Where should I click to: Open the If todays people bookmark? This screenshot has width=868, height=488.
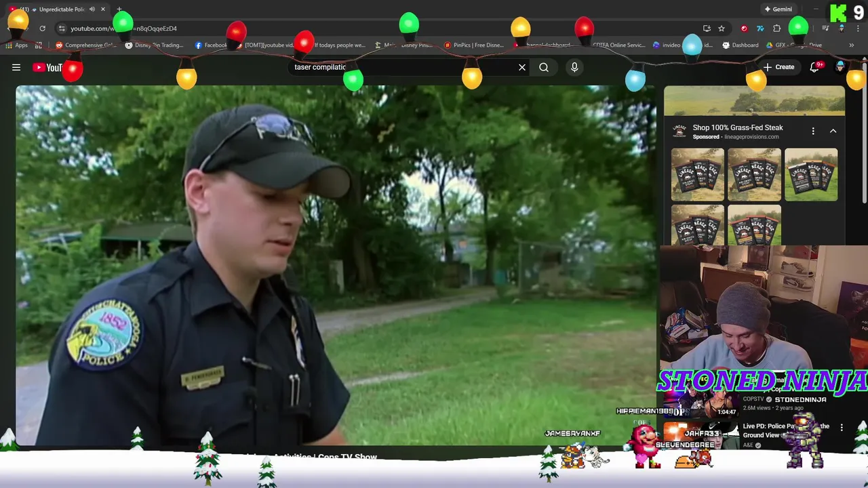335,45
